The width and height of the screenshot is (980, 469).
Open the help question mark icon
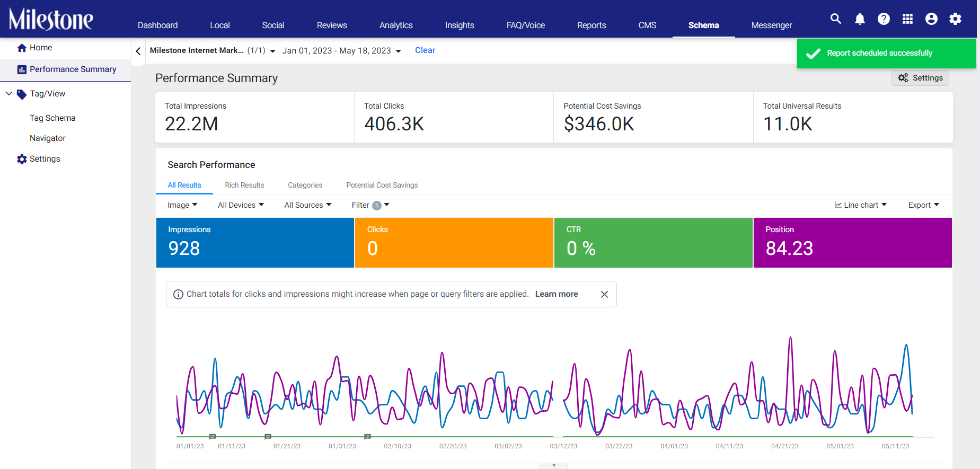point(884,19)
